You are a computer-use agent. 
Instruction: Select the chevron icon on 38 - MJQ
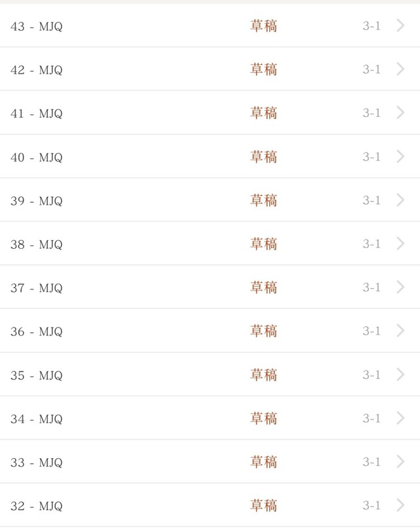(401, 244)
